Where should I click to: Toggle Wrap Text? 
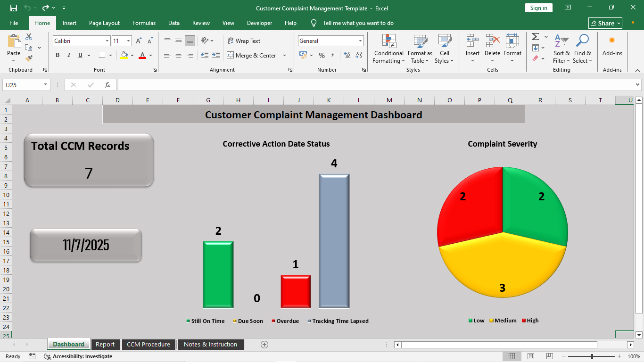pyautogui.click(x=244, y=41)
